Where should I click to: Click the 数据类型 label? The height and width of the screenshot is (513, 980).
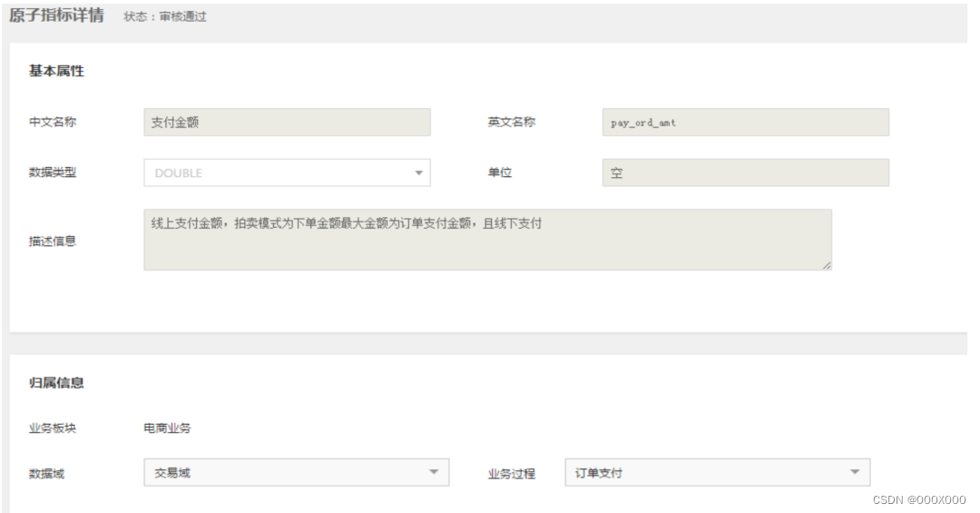pos(53,173)
